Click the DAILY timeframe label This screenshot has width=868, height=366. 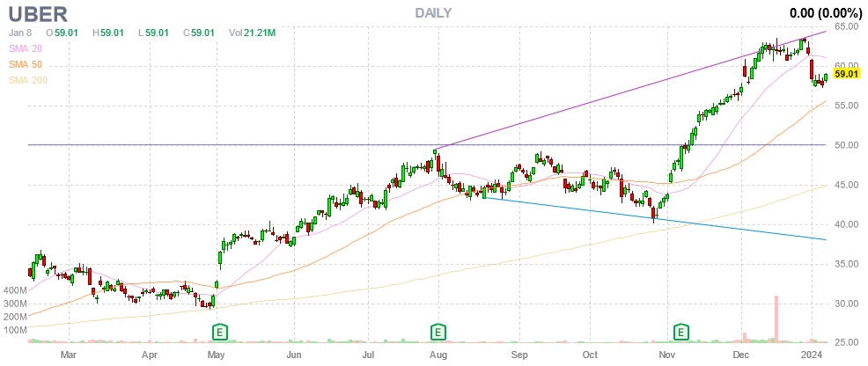pos(433,12)
